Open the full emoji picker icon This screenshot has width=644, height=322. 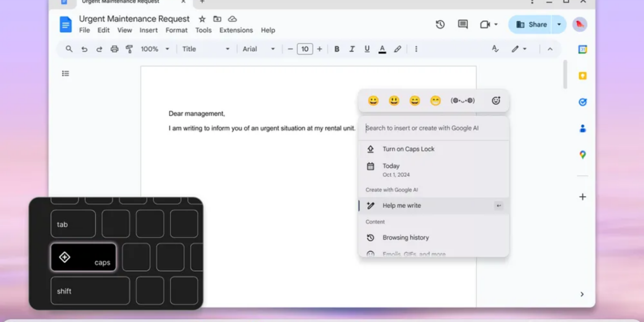coord(496,101)
